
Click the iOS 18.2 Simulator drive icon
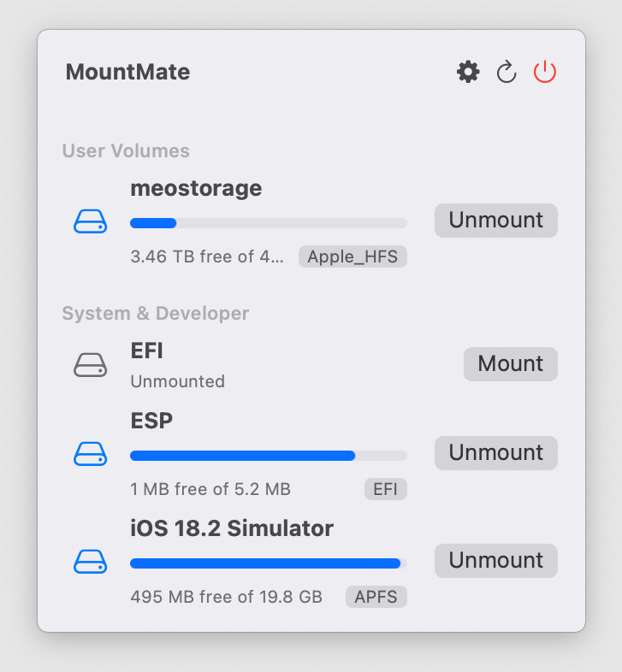(90, 562)
